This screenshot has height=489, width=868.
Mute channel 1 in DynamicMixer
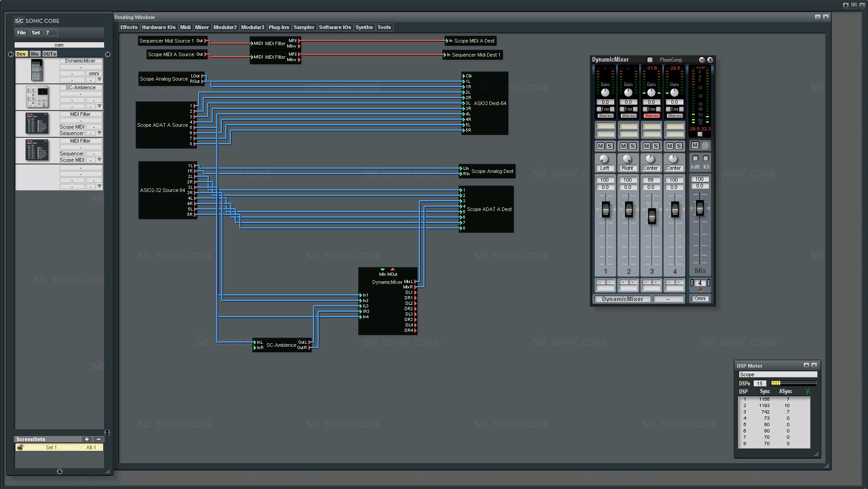pyautogui.click(x=600, y=146)
